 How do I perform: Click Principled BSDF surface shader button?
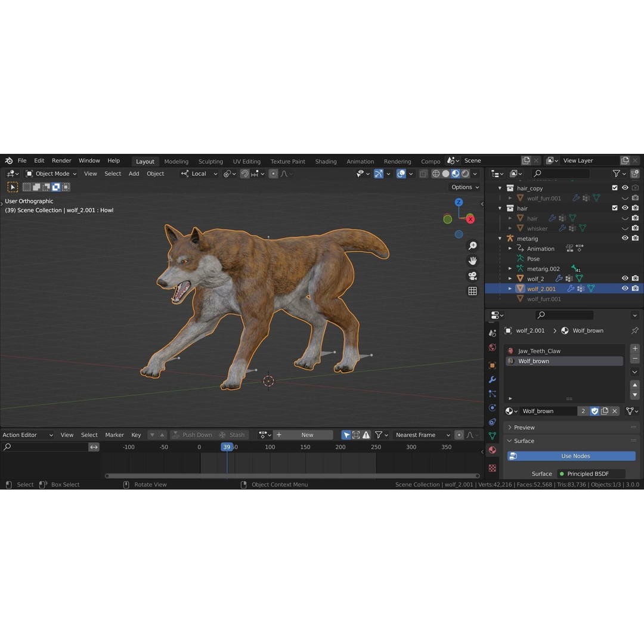tap(591, 473)
